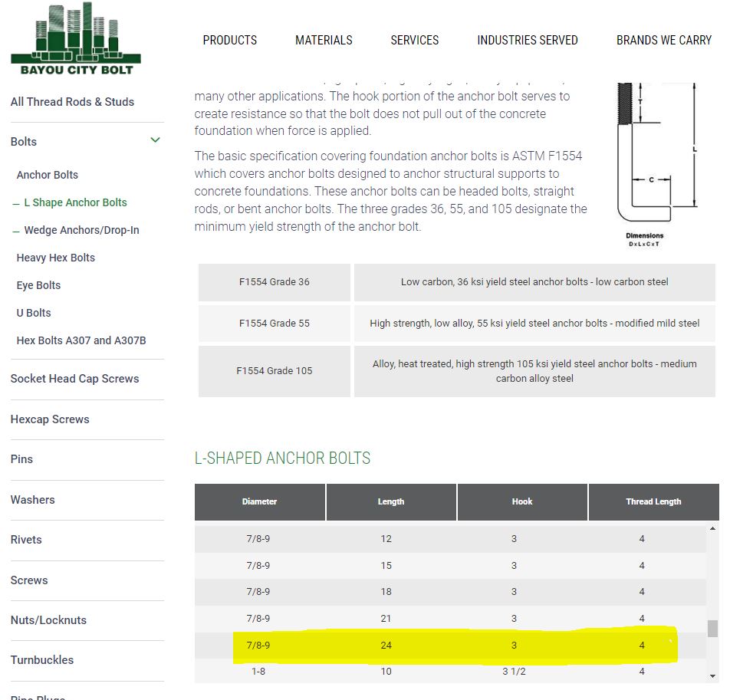
Task: Open the Eye Bolts page
Action: [38, 285]
